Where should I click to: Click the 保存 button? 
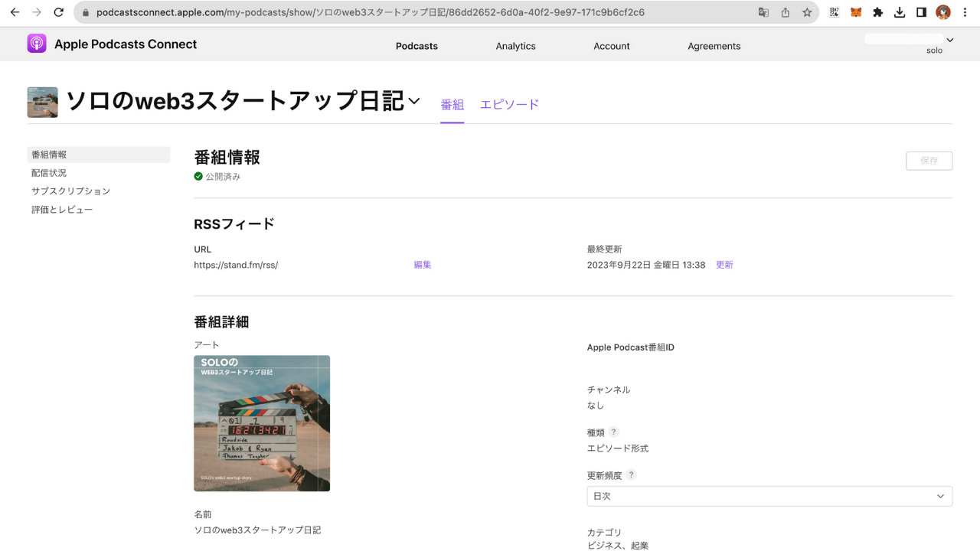929,161
